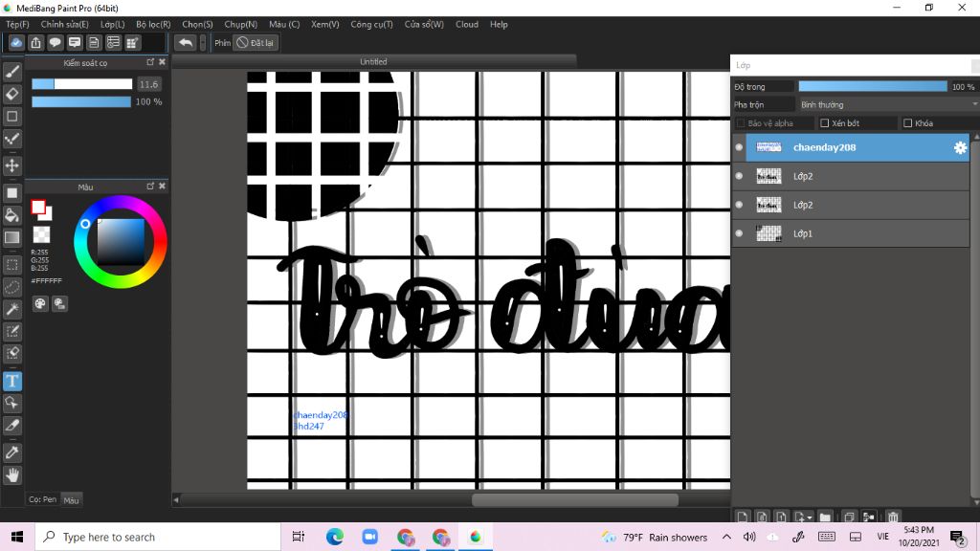This screenshot has width=980, height=551.
Task: Click the delete layer trash icon
Action: pyautogui.click(x=893, y=517)
